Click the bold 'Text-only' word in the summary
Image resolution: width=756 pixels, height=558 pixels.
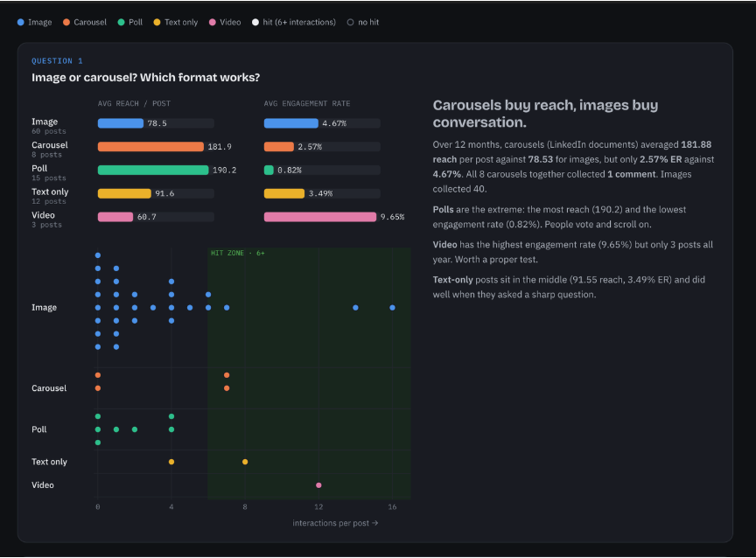(452, 280)
